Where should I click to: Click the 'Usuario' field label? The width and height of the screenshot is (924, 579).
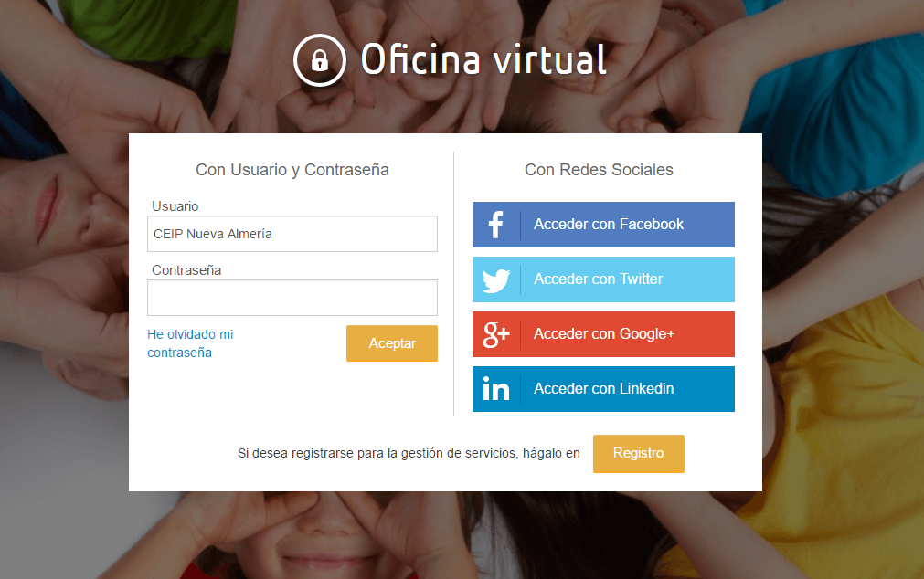tap(175, 206)
